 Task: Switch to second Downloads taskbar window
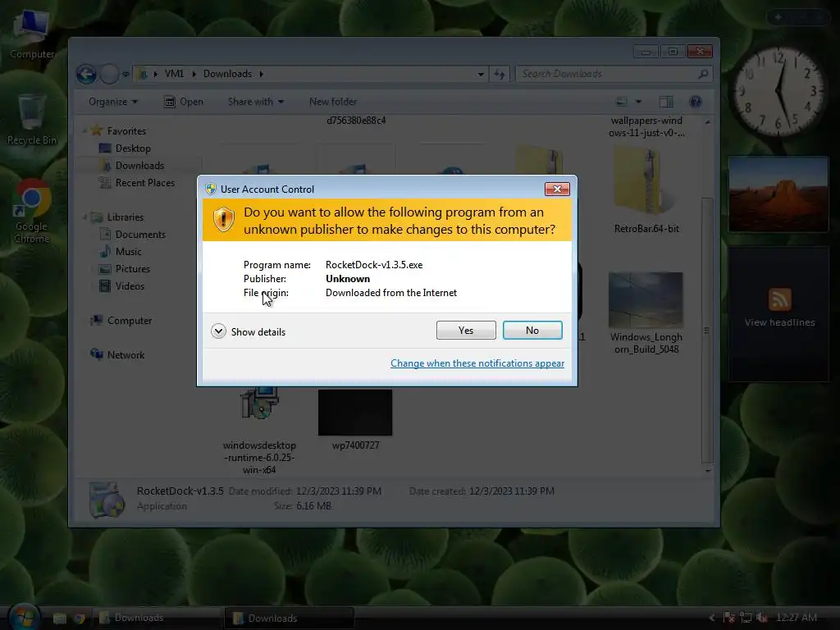290,619
